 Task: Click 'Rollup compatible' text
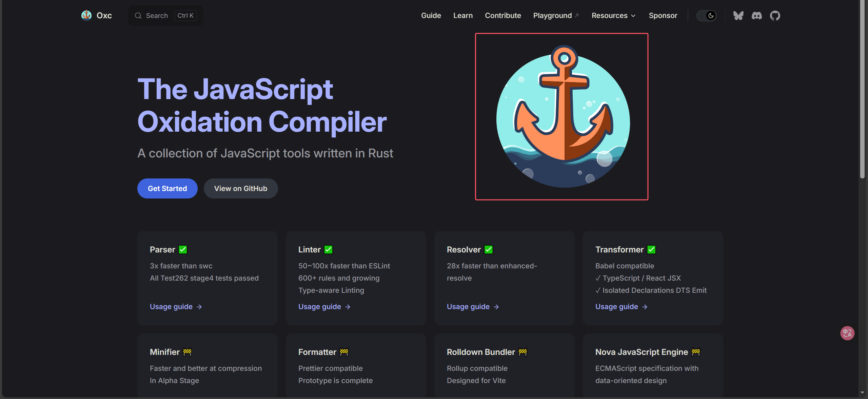pyautogui.click(x=477, y=368)
